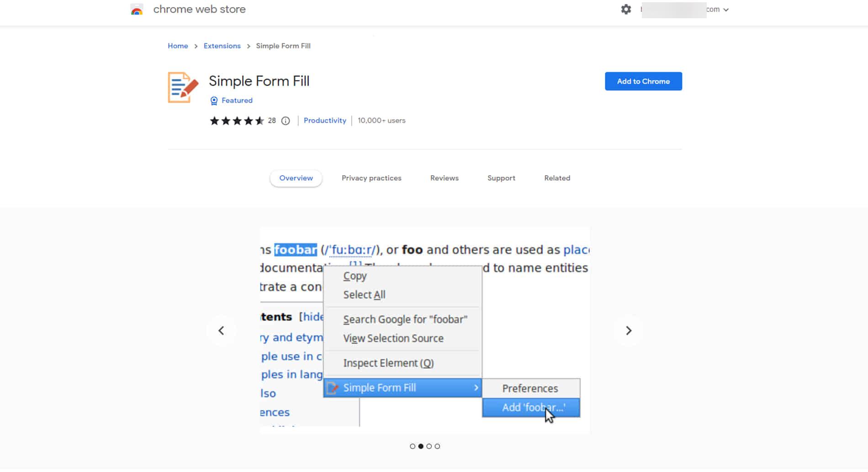Open the Privacy practices tab

click(x=371, y=178)
